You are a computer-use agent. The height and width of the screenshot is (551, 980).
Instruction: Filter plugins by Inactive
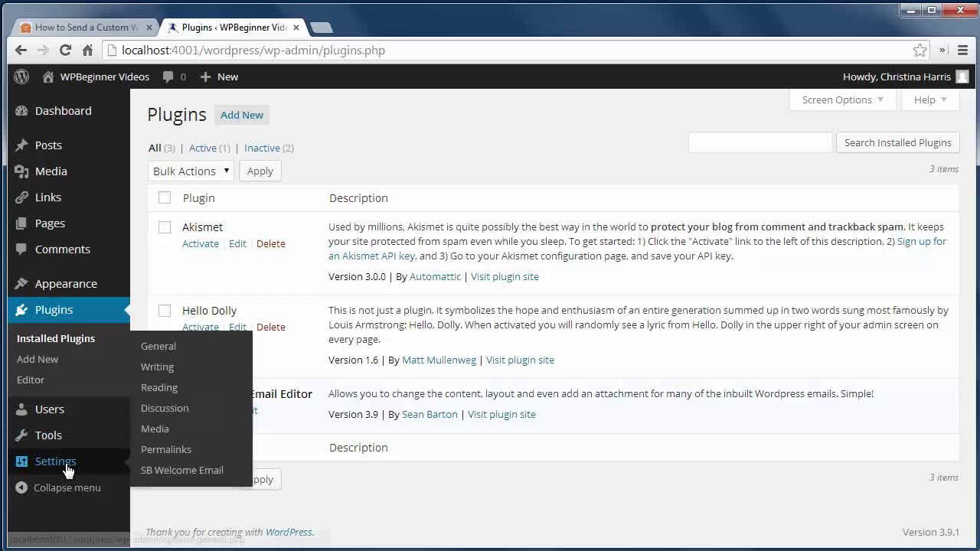(262, 148)
